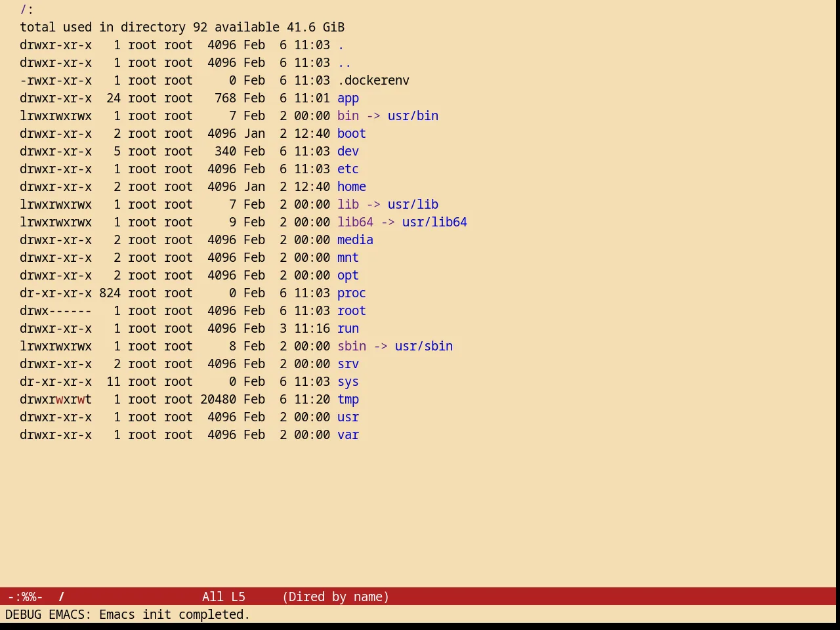Click the 768 size value for app
Screen dimensions: 840x630
(x=225, y=98)
